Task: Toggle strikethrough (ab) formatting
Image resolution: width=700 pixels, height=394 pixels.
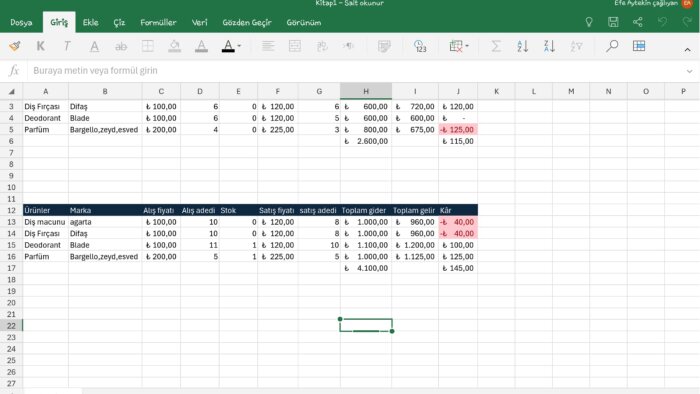Action: (x=121, y=46)
